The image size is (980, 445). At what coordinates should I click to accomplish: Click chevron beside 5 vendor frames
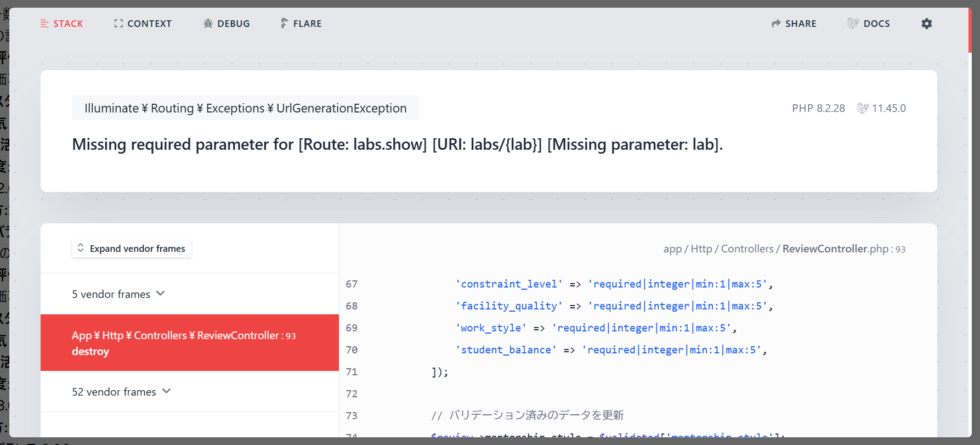tap(161, 294)
